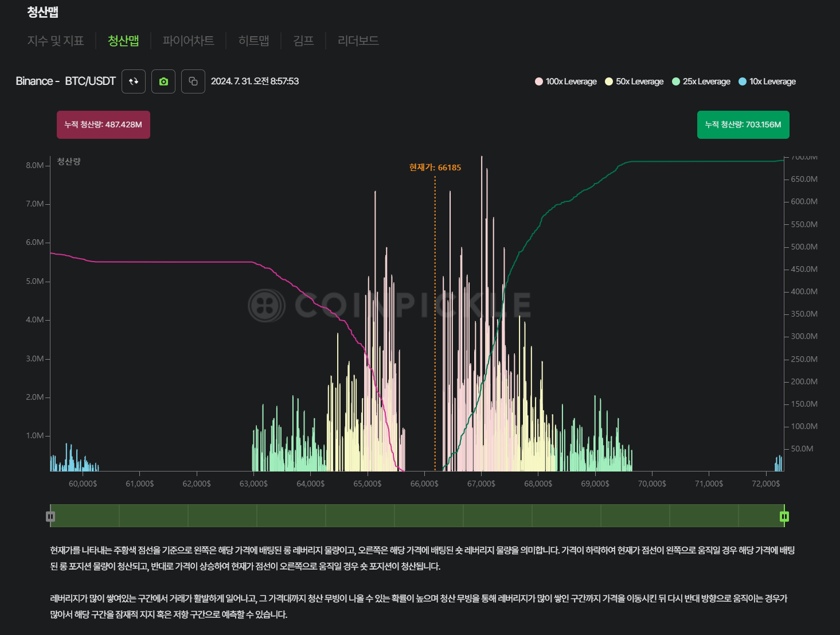
Task: Open the 히트맵 tab
Action: (253, 41)
